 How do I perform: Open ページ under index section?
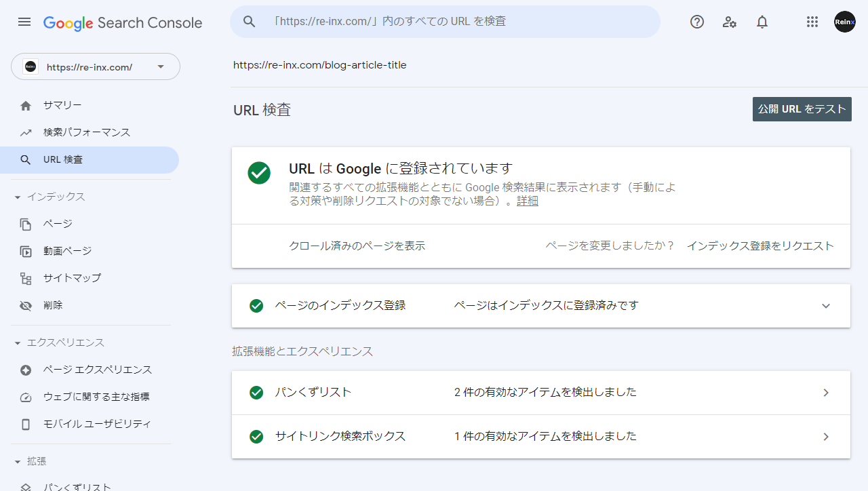[x=90, y=224]
